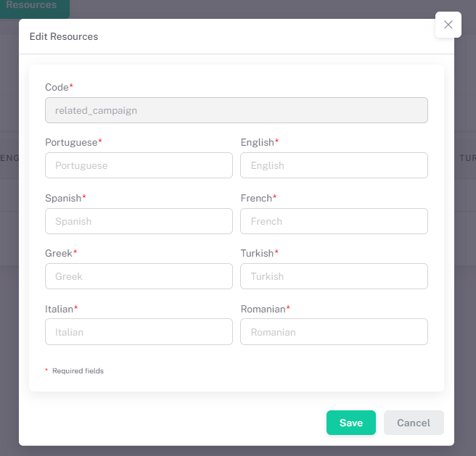The height and width of the screenshot is (456, 476).
Task: Click the English label above its field
Action: coord(257,142)
